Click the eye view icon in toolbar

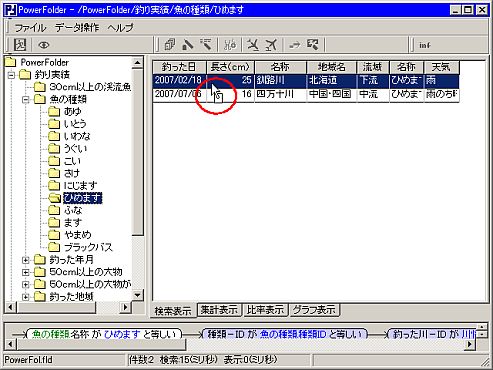tap(44, 45)
